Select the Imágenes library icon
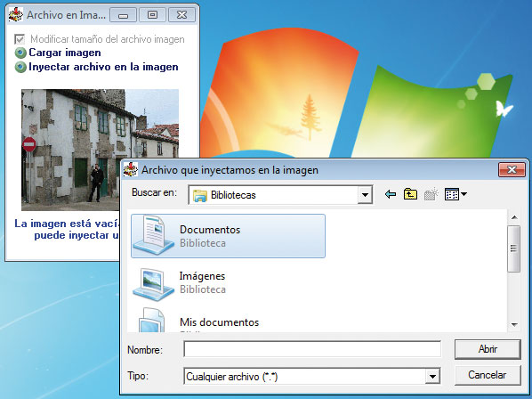 153,284
